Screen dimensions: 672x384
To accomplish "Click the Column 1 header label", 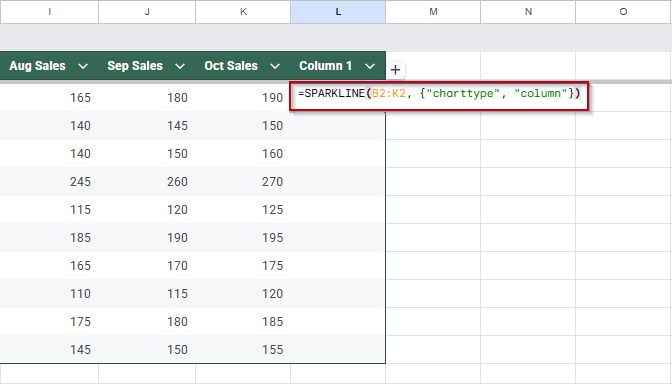I will click(x=326, y=66).
